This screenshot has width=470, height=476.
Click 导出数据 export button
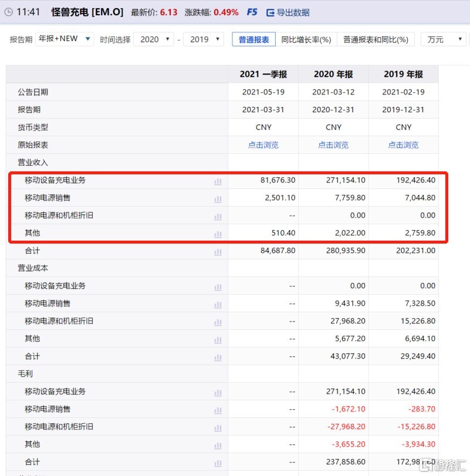288,12
